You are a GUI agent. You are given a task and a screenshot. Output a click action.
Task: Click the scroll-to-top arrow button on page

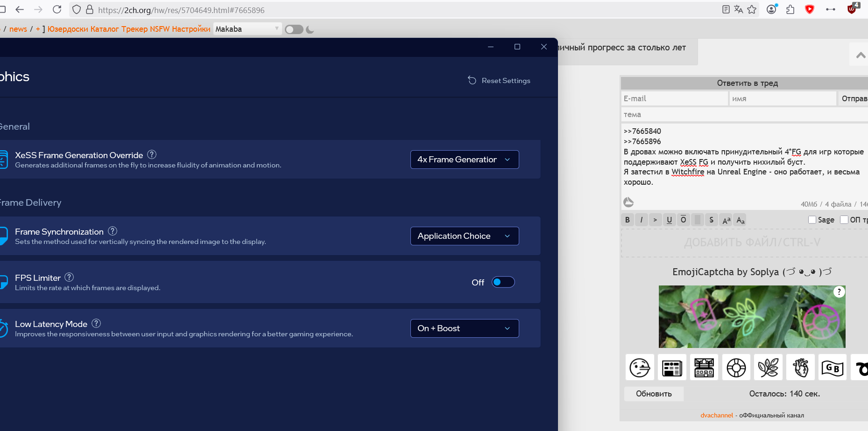860,55
